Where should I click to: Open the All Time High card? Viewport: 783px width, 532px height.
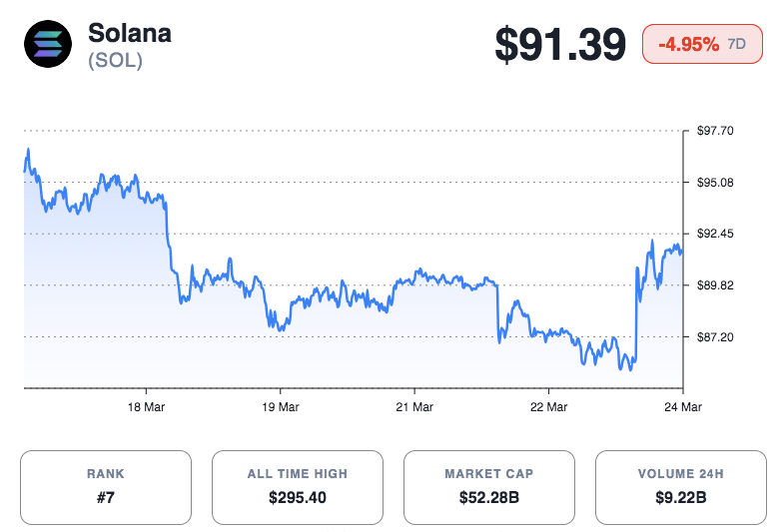[x=298, y=486]
